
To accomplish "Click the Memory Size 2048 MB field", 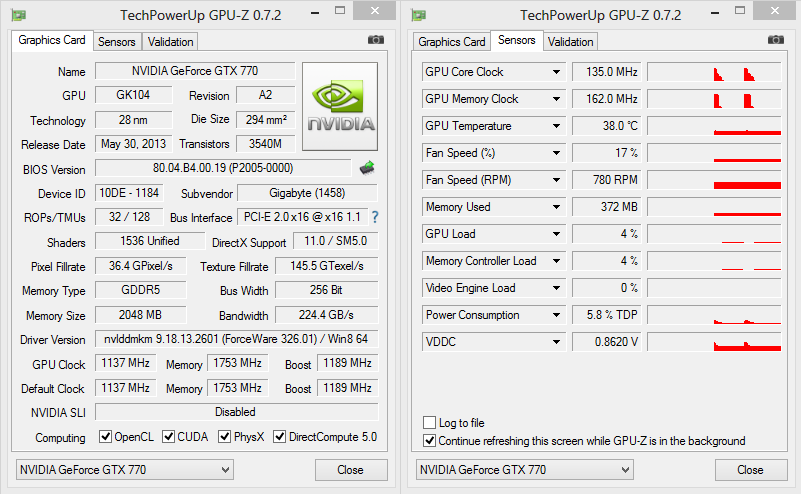I will click(140, 315).
